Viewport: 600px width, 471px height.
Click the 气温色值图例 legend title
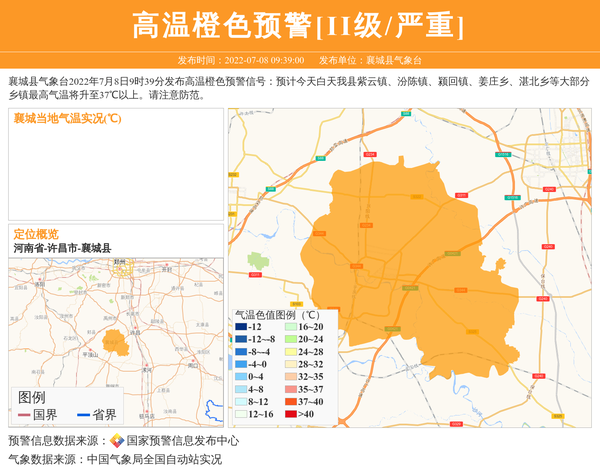coord(277,313)
